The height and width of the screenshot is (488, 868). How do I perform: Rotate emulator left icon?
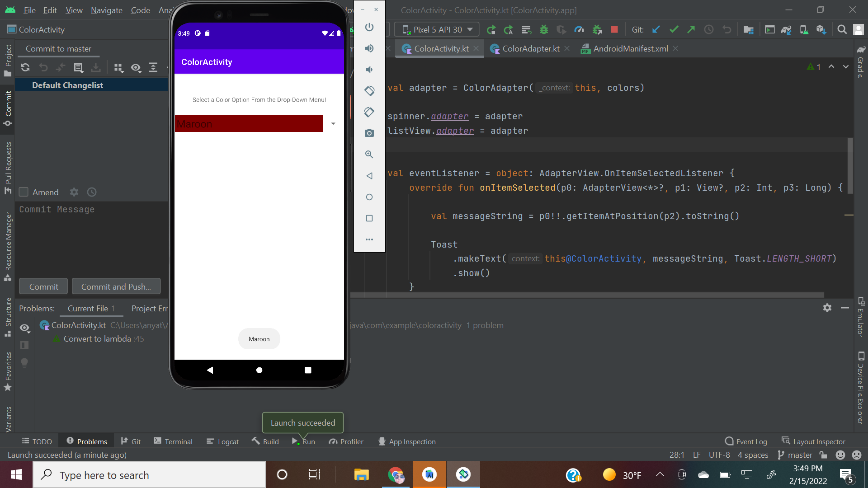(369, 91)
